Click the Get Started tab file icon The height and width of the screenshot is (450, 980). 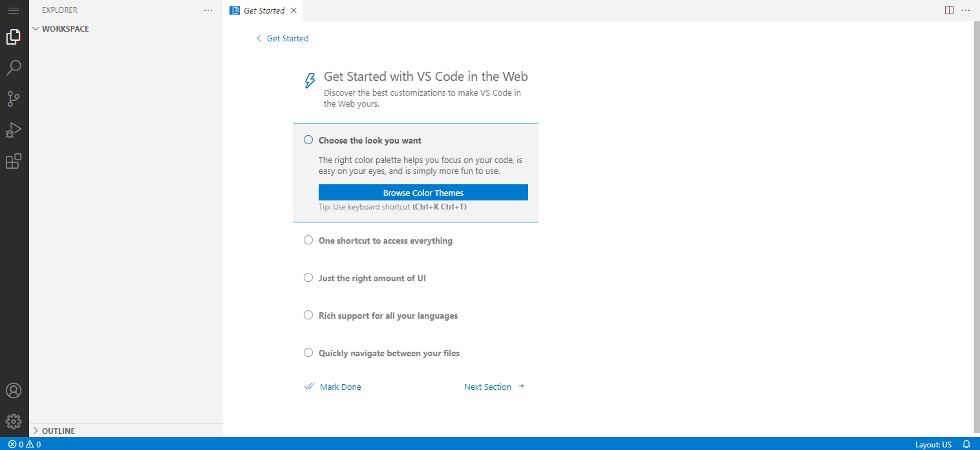(x=235, y=10)
